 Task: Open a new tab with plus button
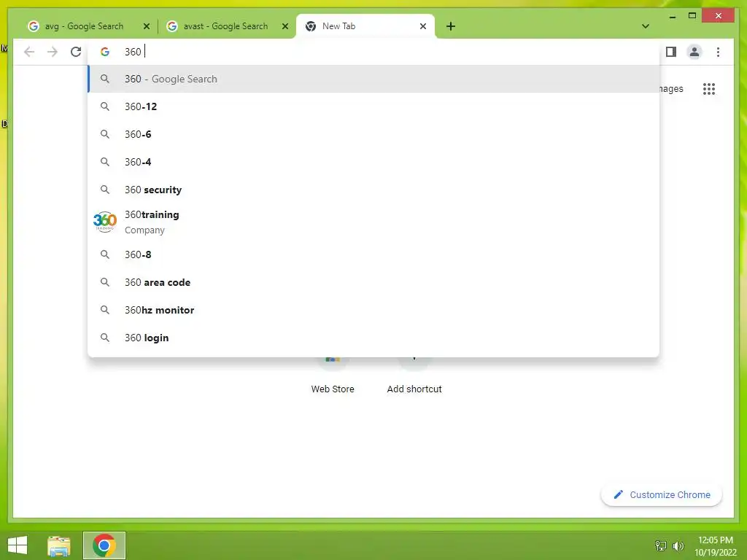pos(451,26)
